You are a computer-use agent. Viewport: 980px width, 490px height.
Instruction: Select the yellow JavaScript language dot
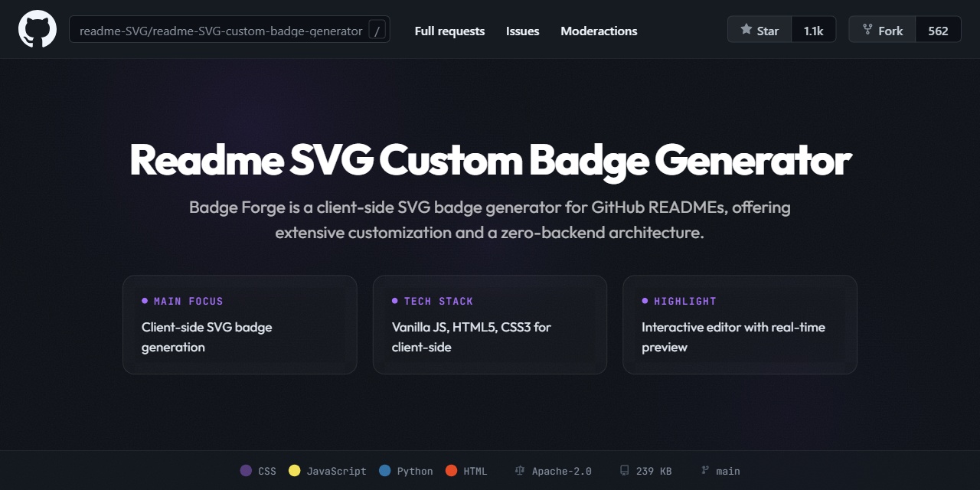295,470
